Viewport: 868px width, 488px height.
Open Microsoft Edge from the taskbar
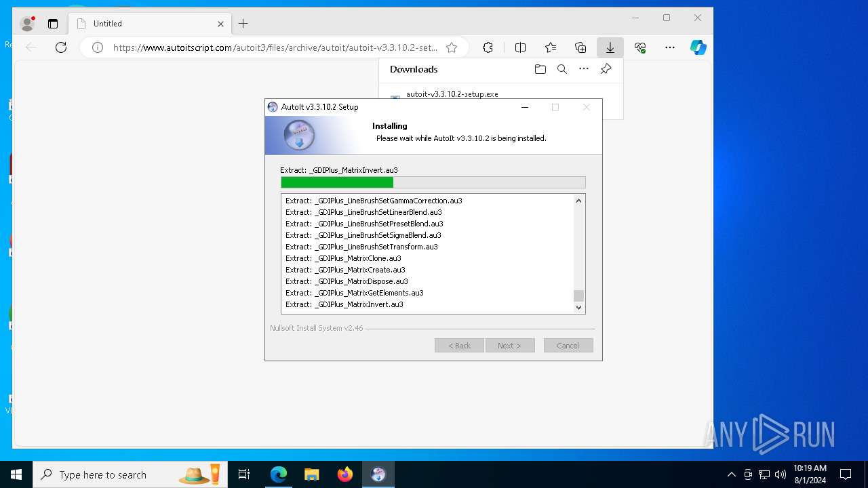click(x=279, y=474)
